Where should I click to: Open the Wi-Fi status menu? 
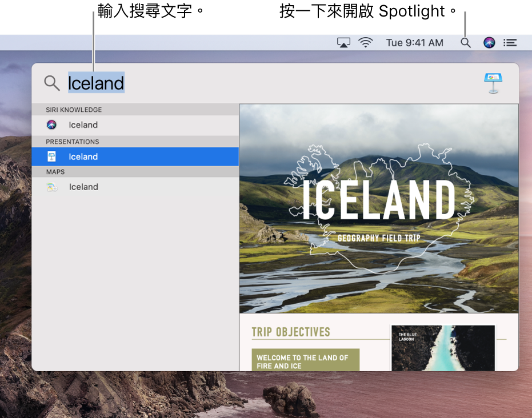(x=366, y=43)
